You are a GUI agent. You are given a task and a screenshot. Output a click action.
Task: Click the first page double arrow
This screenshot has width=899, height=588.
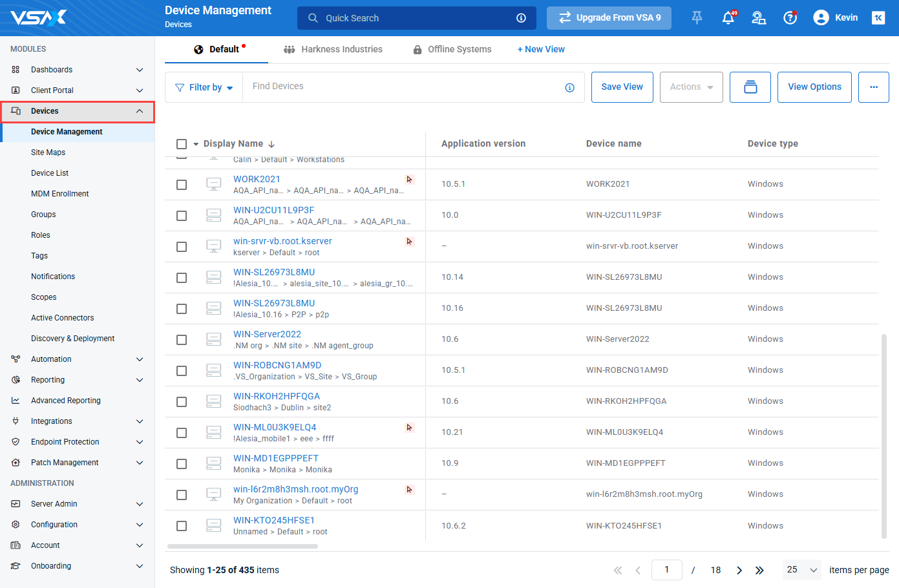point(618,571)
